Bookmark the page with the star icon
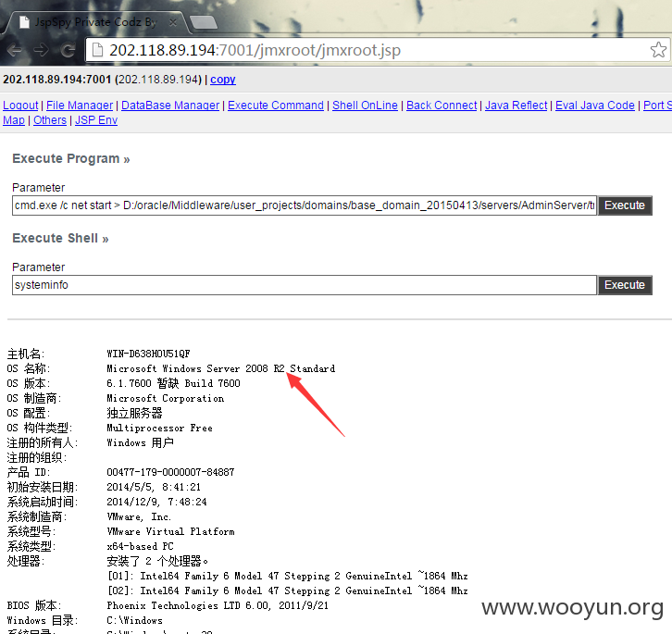672x634 pixels. 658,50
